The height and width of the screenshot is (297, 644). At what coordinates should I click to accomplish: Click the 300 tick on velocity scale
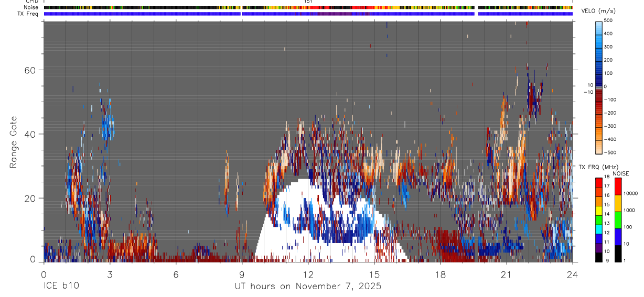point(609,47)
